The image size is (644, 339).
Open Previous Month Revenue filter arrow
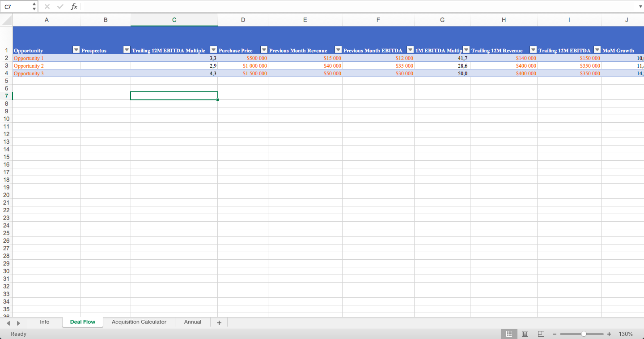click(x=338, y=50)
